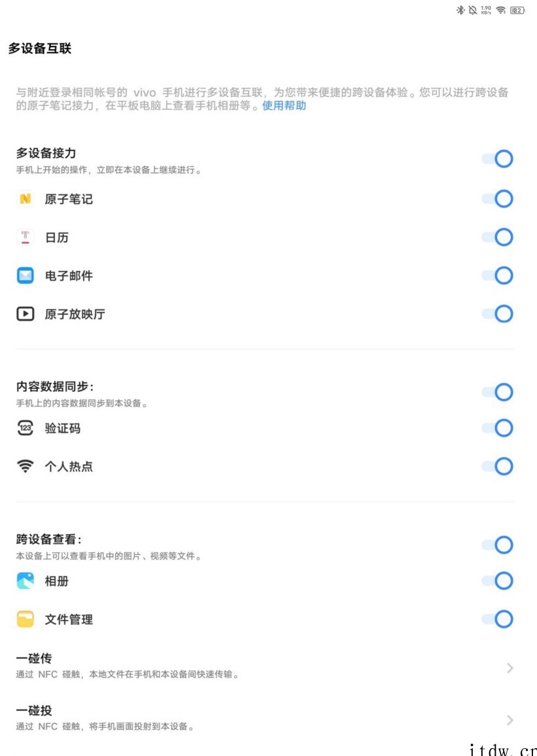Tap the Bluetooth status bar icon
Viewport: 537px width, 756px height.
(x=460, y=10)
